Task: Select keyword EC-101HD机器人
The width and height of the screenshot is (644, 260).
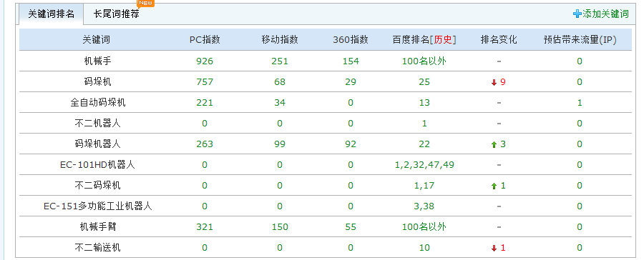Action: pyautogui.click(x=98, y=165)
